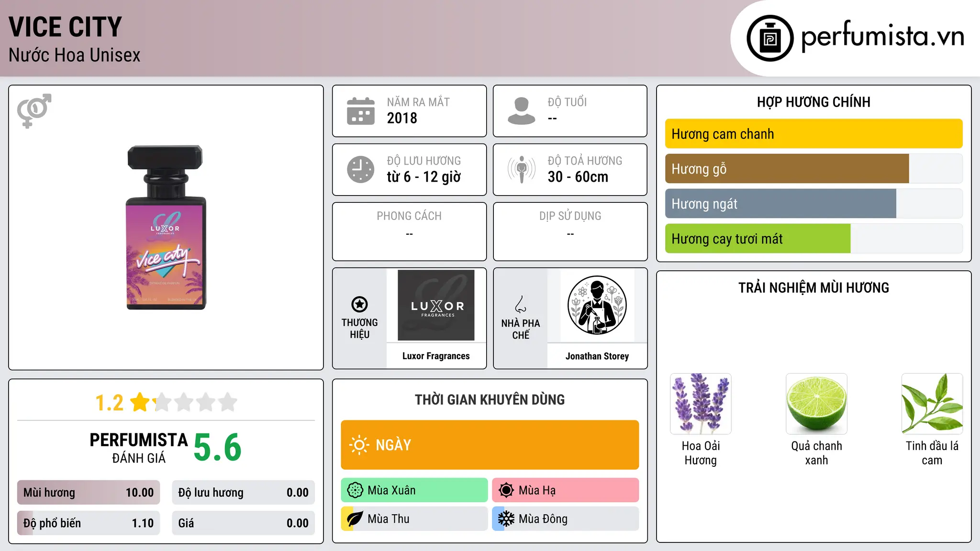Click the Mùa Thu season bar
This screenshot has width=980, height=551.
coord(414,519)
